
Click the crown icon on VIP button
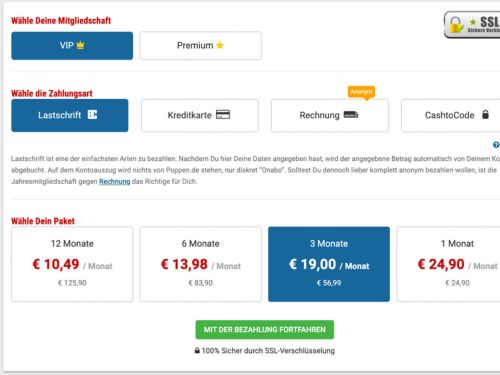80,45
